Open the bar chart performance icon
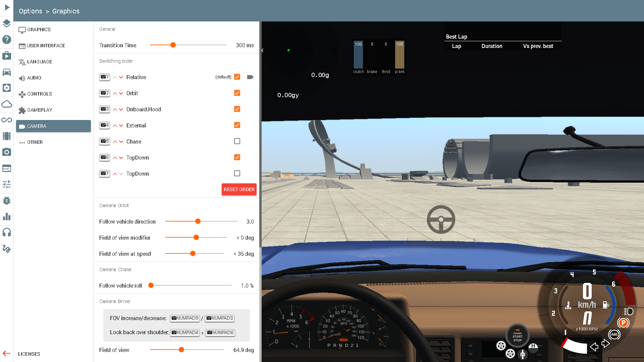644x362 pixels. [7, 217]
